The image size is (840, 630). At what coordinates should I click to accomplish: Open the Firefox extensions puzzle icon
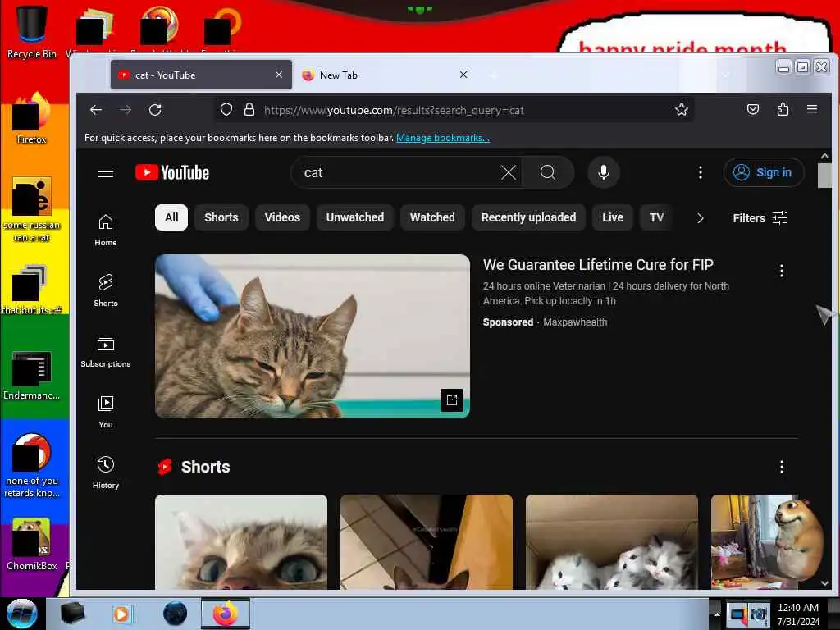pos(783,110)
